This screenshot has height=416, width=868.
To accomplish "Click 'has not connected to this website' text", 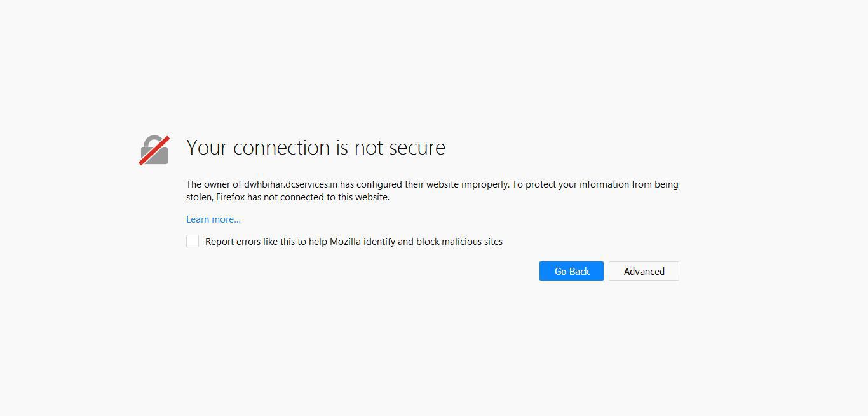I will 318,197.
